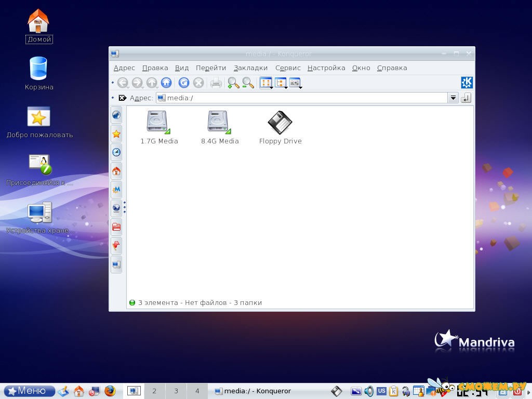Viewport: 532px width, 399px height.
Task: Click the home folder panel launcher
Action: click(79, 391)
